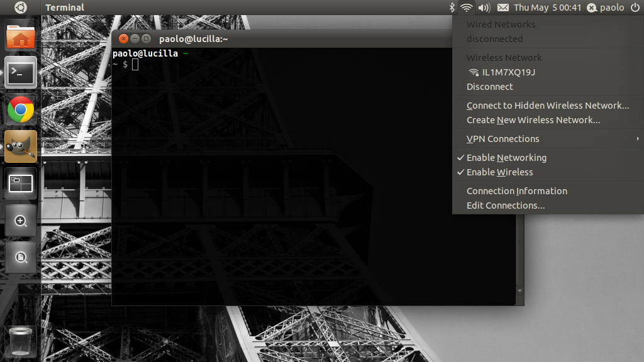Open the Trash launcher icon
This screenshot has width=644, height=362.
pyautogui.click(x=21, y=341)
